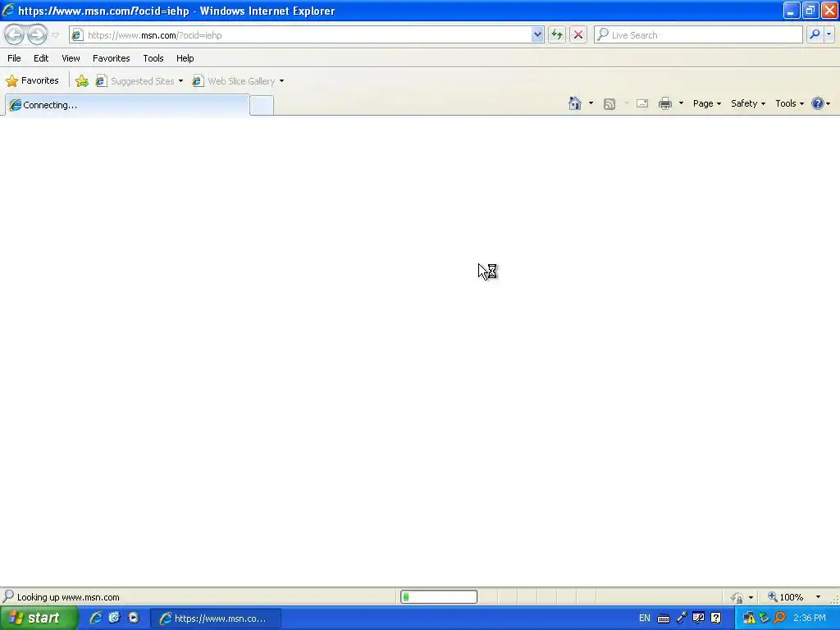Click the orange magnifier tray icon

tap(780, 619)
